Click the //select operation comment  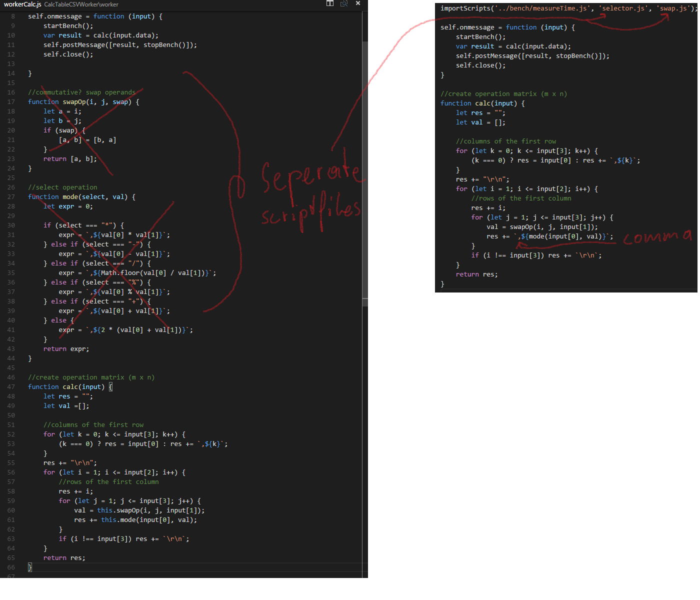pyautogui.click(x=62, y=187)
